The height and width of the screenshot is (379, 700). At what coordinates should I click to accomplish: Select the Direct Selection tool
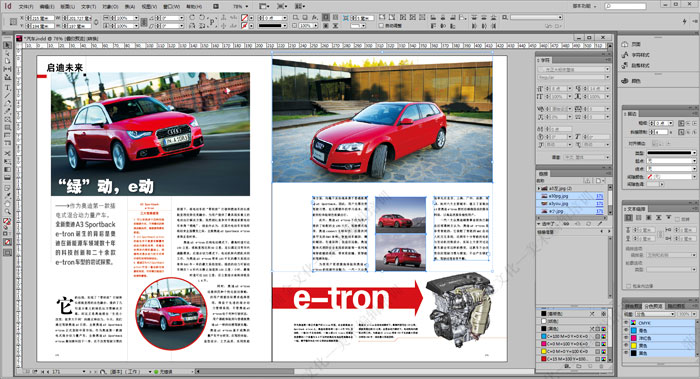[8, 53]
